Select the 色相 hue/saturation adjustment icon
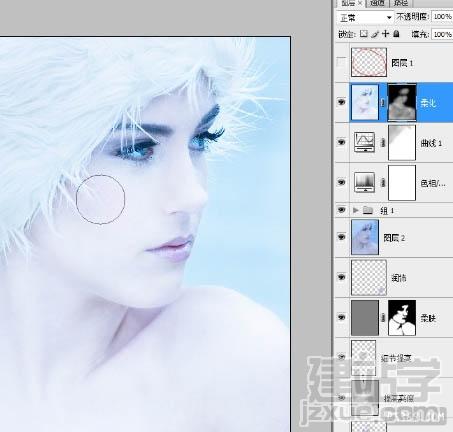The image size is (453, 432). (365, 182)
